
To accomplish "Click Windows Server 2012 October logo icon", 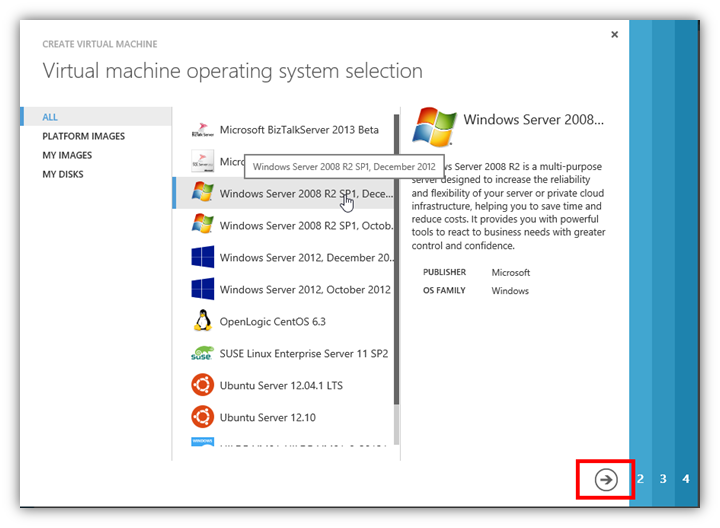I will 202,289.
